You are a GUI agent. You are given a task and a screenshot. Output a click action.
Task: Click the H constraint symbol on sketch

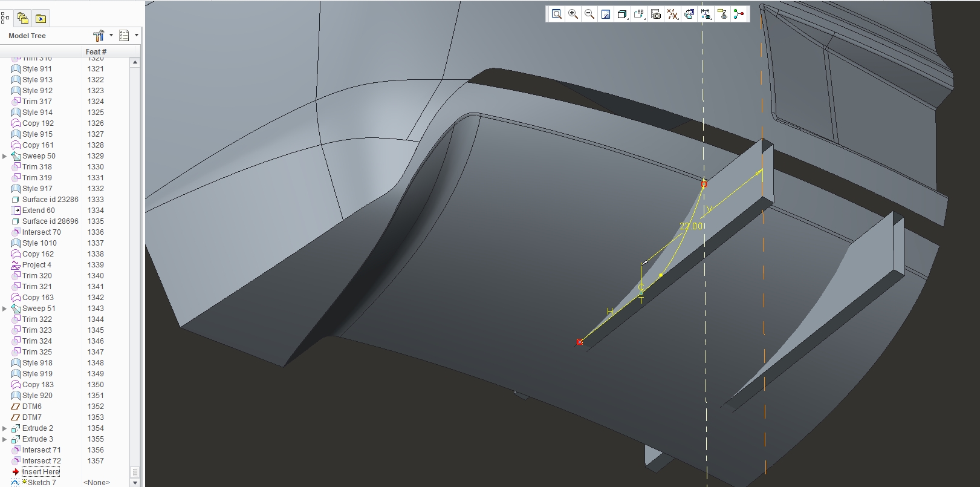(610, 312)
